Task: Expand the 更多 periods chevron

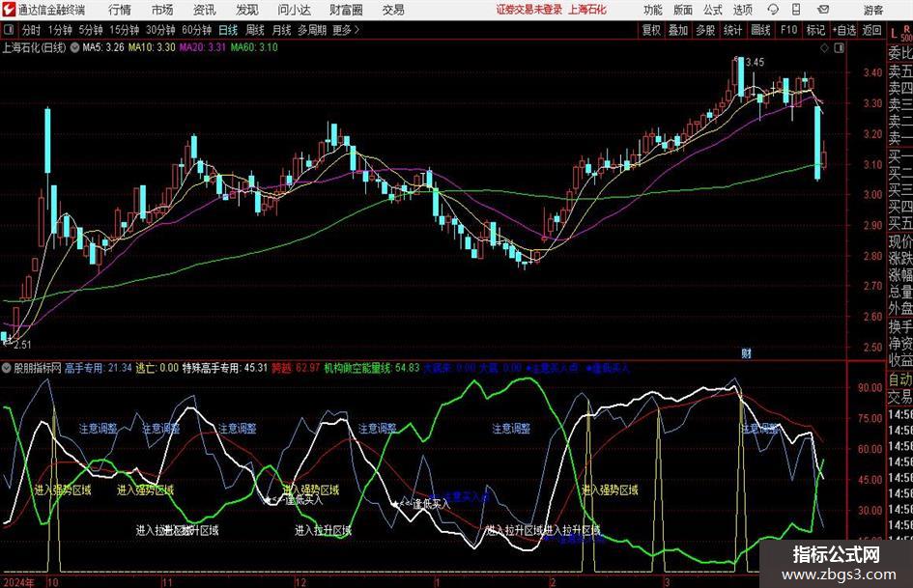Action: (347, 30)
